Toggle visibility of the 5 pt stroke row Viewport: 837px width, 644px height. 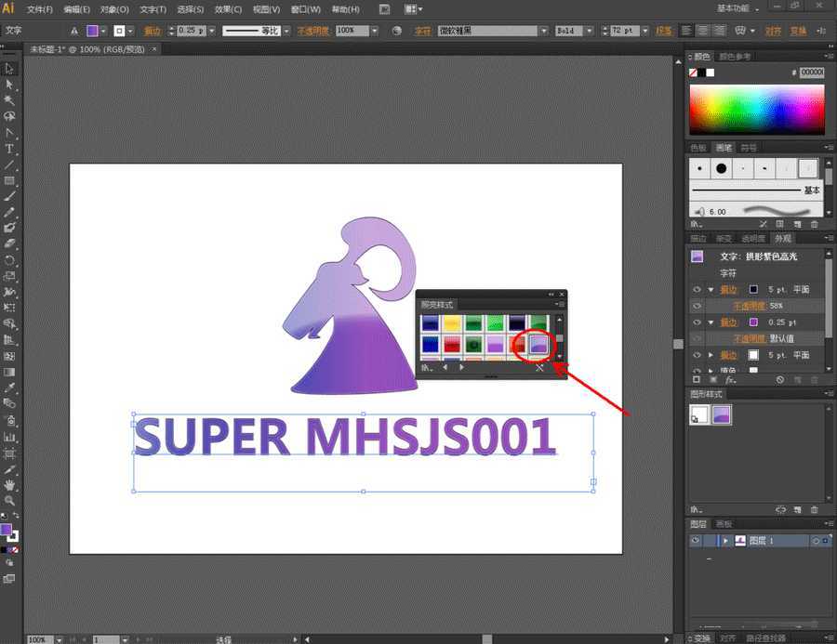(696, 289)
